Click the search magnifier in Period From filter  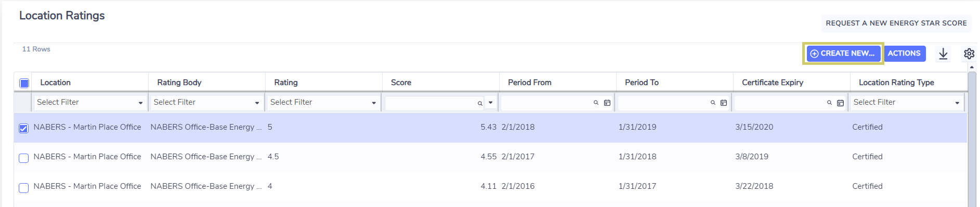pos(596,103)
